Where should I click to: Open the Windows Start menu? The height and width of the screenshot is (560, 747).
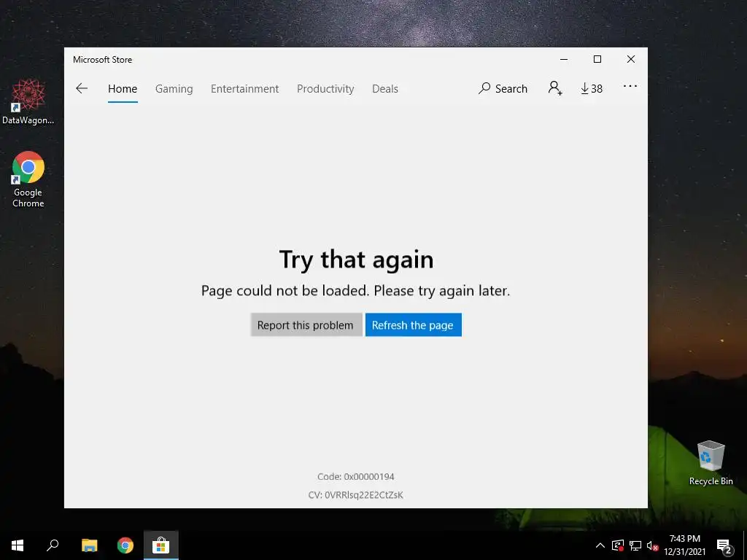(x=18, y=545)
